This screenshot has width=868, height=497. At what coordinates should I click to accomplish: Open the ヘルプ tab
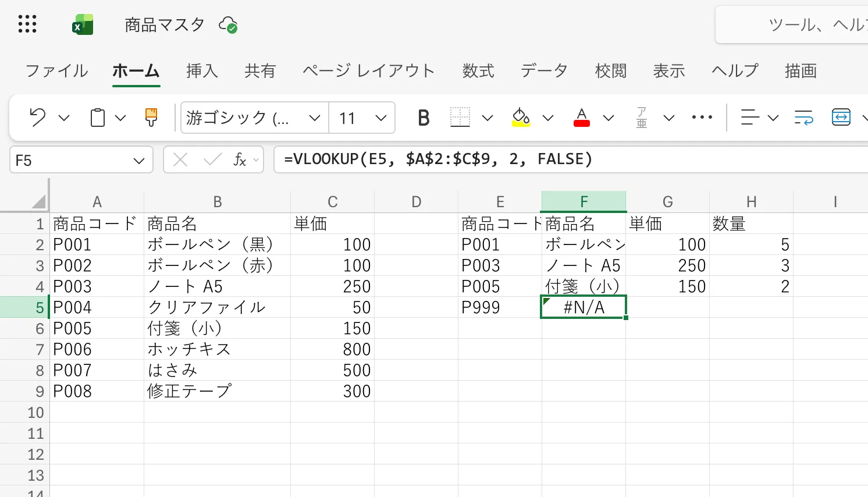click(x=735, y=71)
